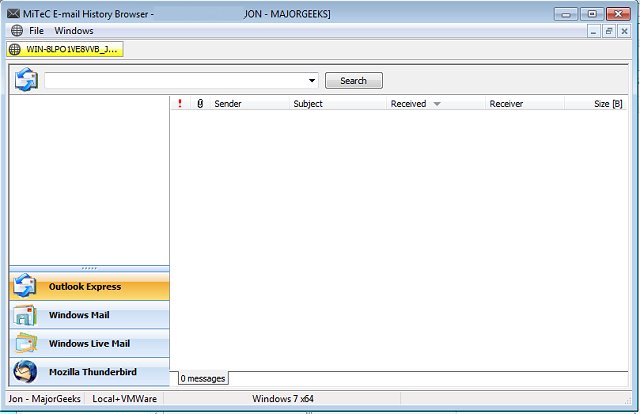
Task: Select Windows Mail in the sidebar
Action: 89,315
